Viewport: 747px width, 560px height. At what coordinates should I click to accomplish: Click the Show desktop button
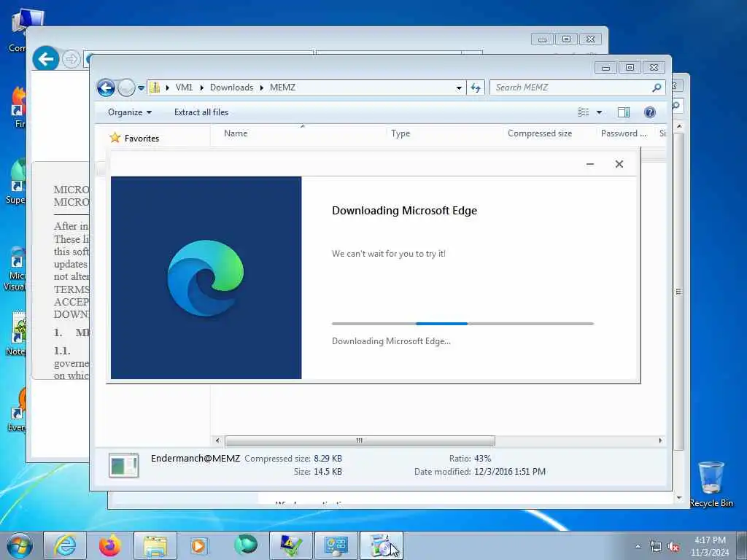[742, 545]
